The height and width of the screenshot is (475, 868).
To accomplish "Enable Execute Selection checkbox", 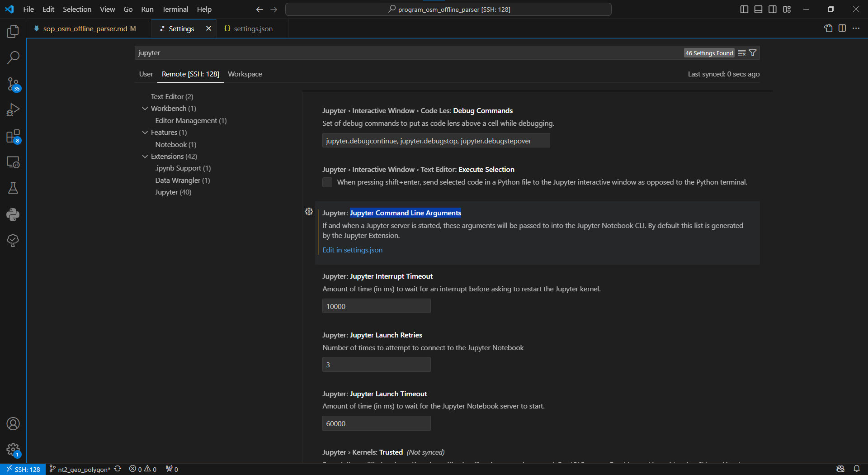I will pyautogui.click(x=327, y=182).
